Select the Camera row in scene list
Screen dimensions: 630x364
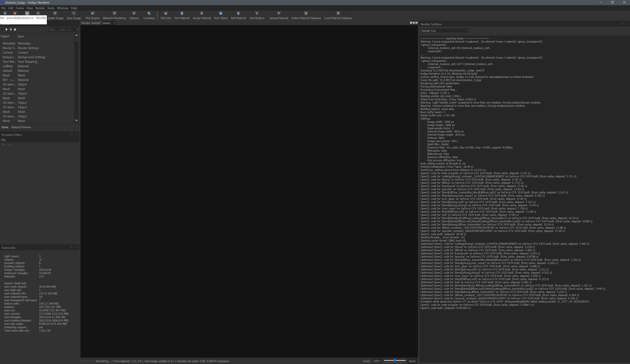(x=38, y=53)
